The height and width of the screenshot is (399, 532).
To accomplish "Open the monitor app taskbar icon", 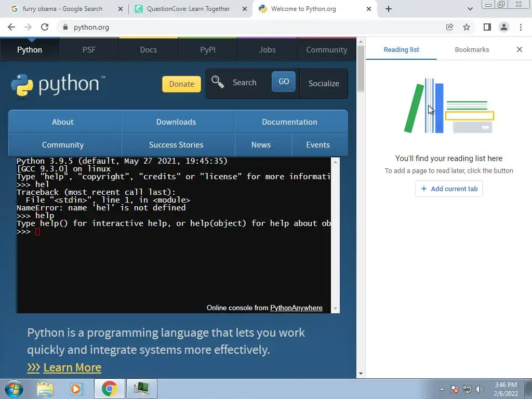I will point(141,389).
